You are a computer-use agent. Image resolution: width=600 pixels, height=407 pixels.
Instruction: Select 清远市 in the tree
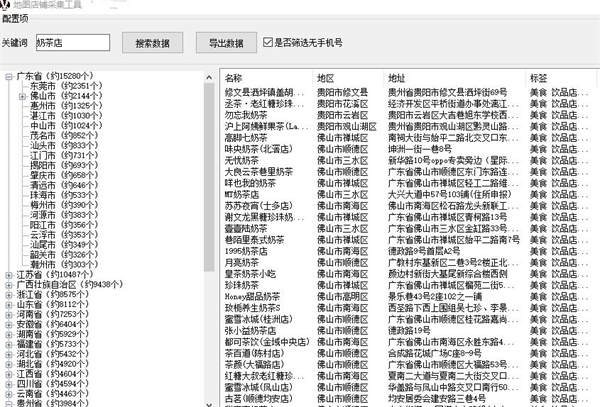[64, 185]
